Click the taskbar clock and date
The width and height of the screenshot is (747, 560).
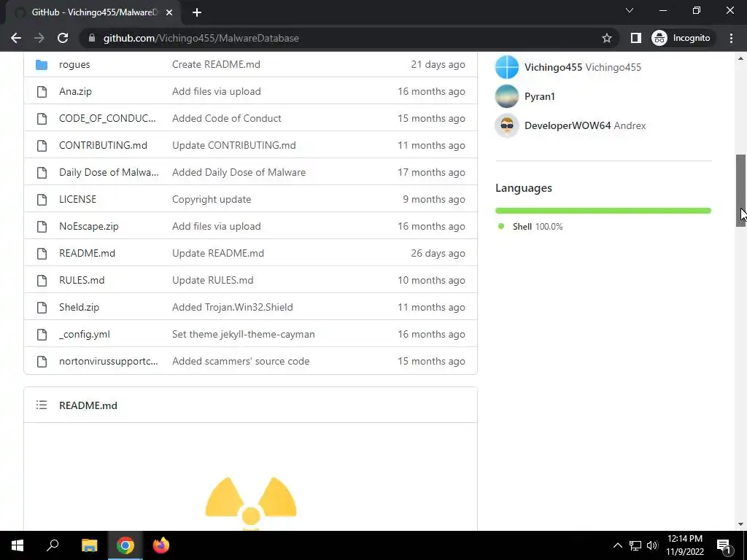(x=684, y=545)
